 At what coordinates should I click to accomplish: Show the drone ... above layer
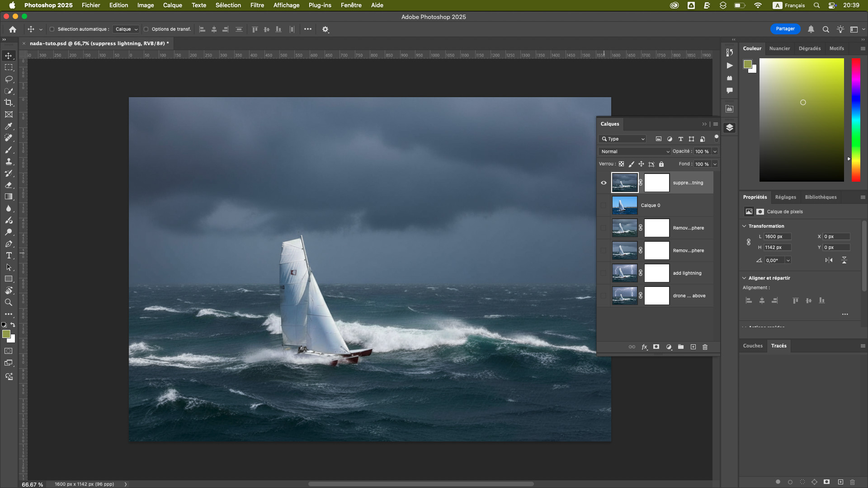604,296
